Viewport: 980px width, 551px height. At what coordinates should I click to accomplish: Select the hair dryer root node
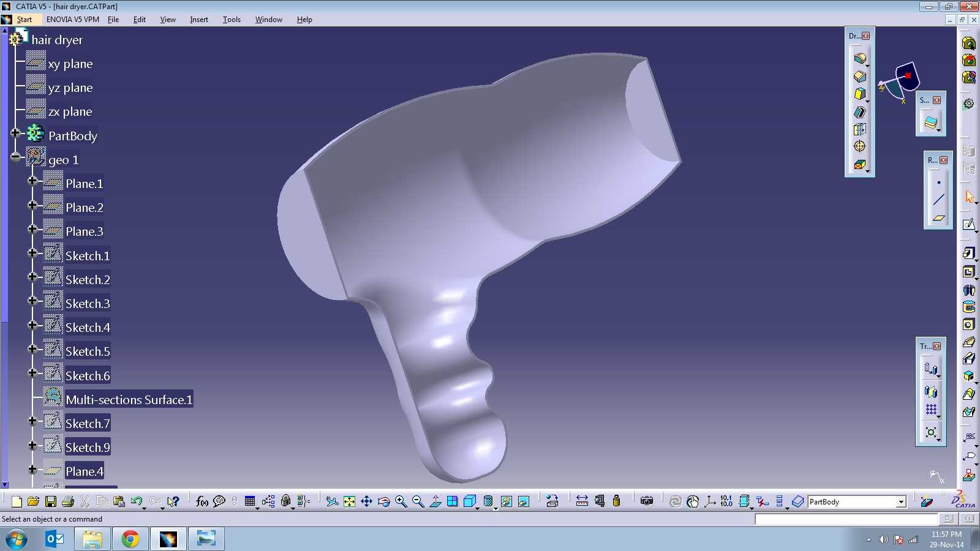[57, 40]
